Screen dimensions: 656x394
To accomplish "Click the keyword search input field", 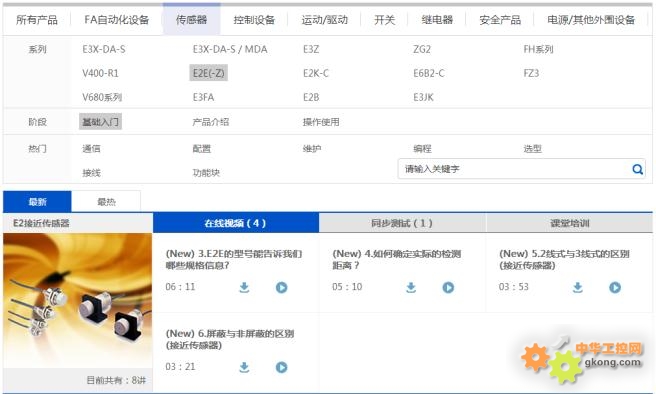I will (x=515, y=169).
